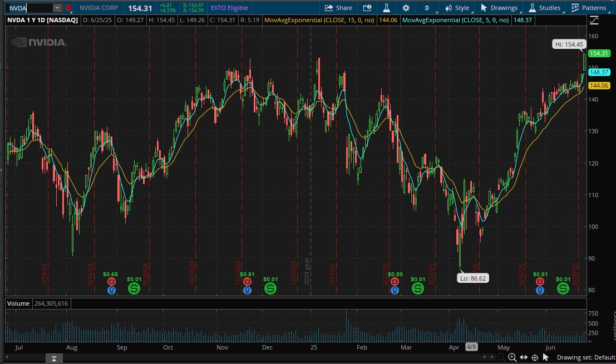
Task: Open the Drawings menu
Action: (x=499, y=8)
